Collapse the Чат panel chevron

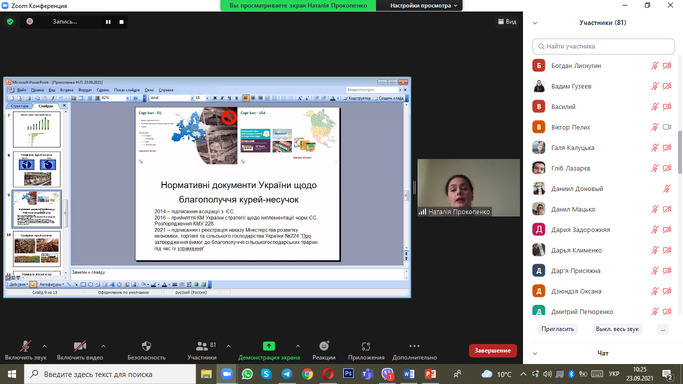(x=535, y=354)
